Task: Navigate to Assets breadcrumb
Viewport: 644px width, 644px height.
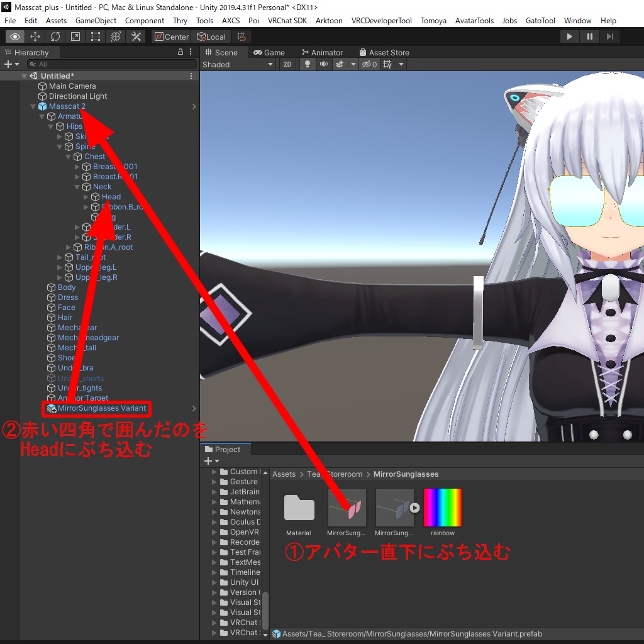Action: pos(284,474)
